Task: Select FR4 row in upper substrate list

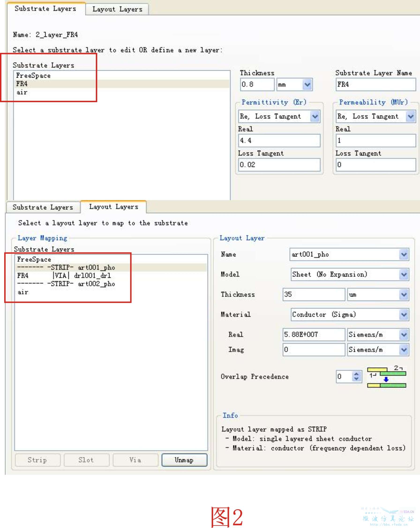Action: pos(122,84)
